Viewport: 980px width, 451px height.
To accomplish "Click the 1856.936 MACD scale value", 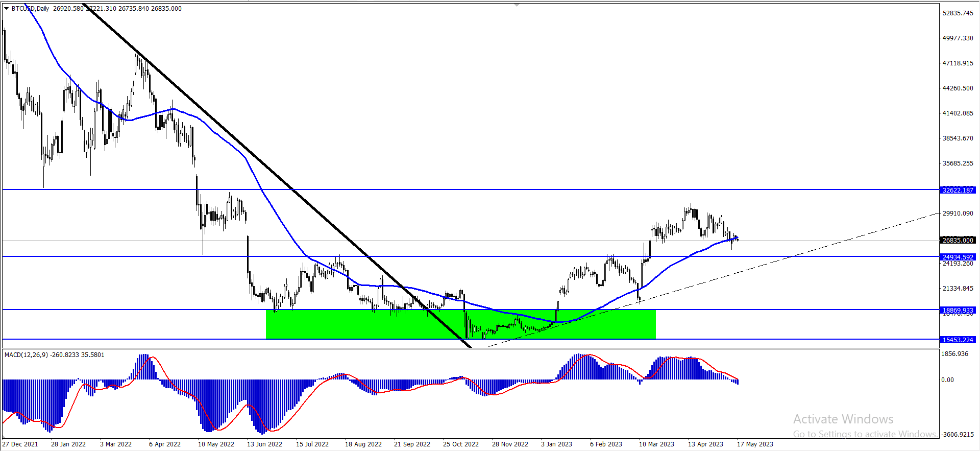I will coord(955,353).
